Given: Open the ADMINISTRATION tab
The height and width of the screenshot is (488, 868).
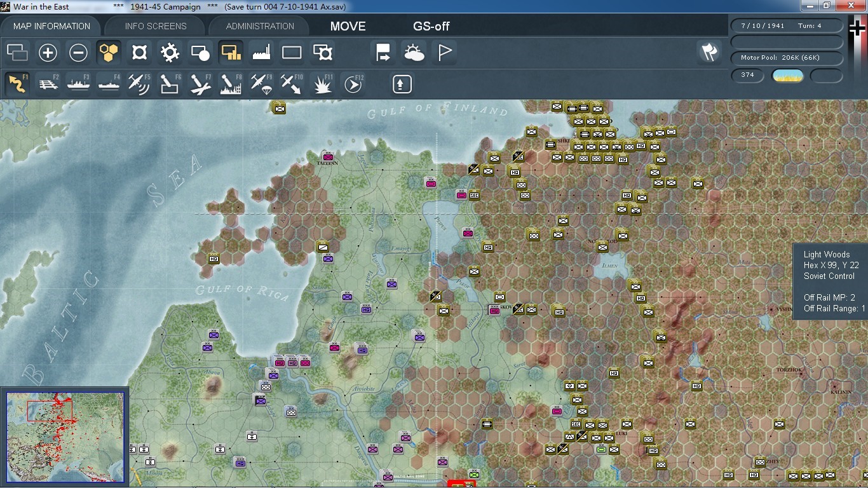Looking at the screenshot, I should pos(260,26).
